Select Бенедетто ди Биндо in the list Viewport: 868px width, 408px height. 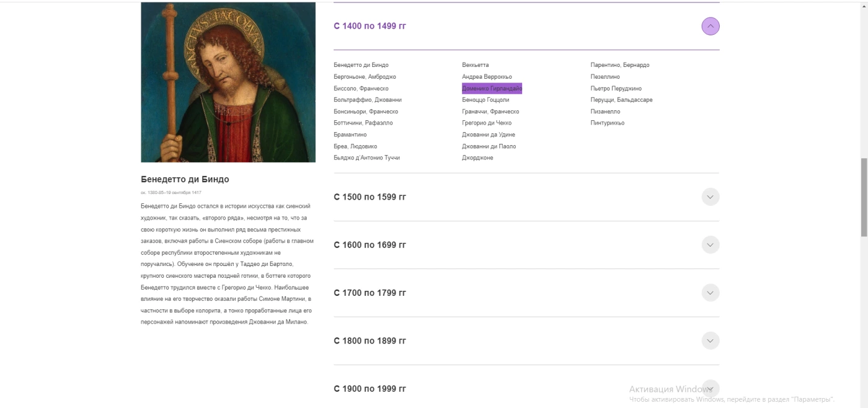(361, 65)
